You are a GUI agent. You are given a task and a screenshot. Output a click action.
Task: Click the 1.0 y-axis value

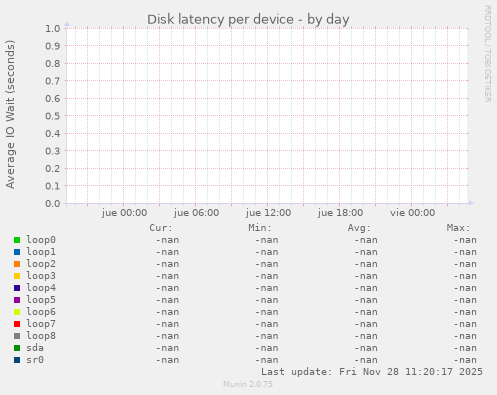click(x=53, y=28)
